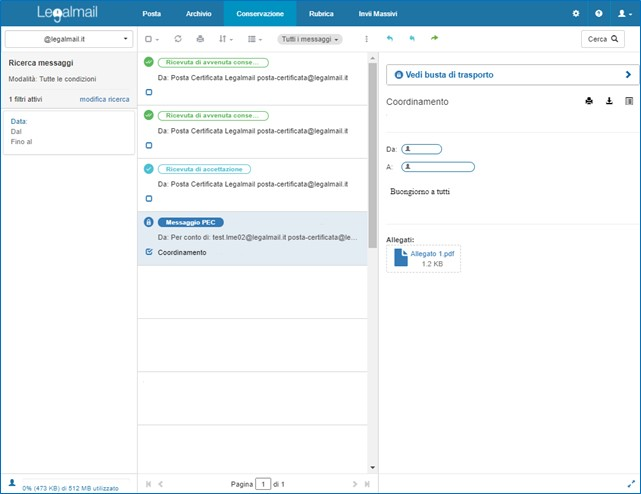The width and height of the screenshot is (641, 494).
Task: Click the print icon in list toolbar
Action: (x=201, y=39)
